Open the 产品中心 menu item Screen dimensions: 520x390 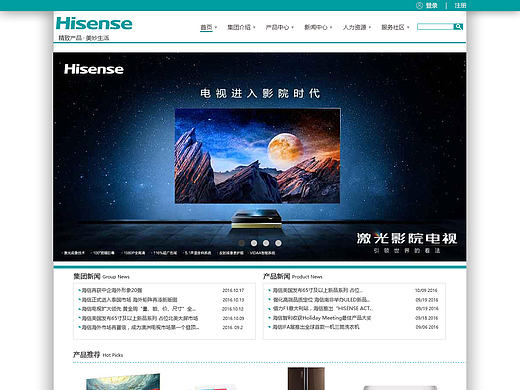coord(277,27)
